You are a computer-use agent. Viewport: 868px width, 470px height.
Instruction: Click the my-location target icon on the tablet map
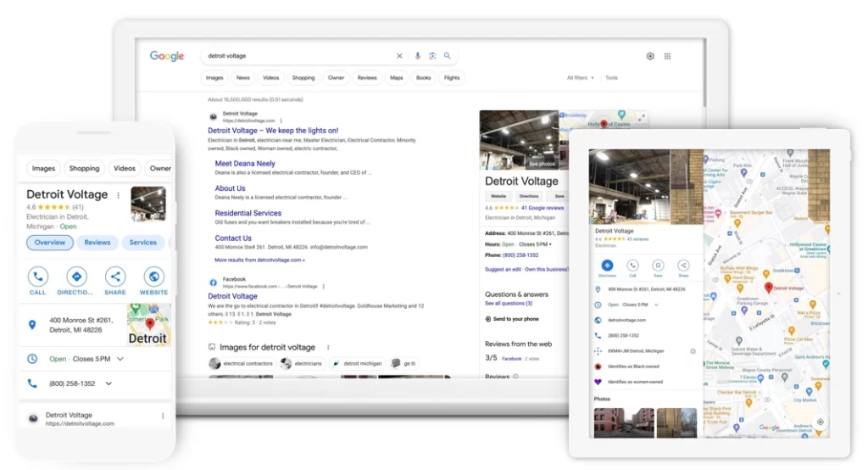coord(821,422)
